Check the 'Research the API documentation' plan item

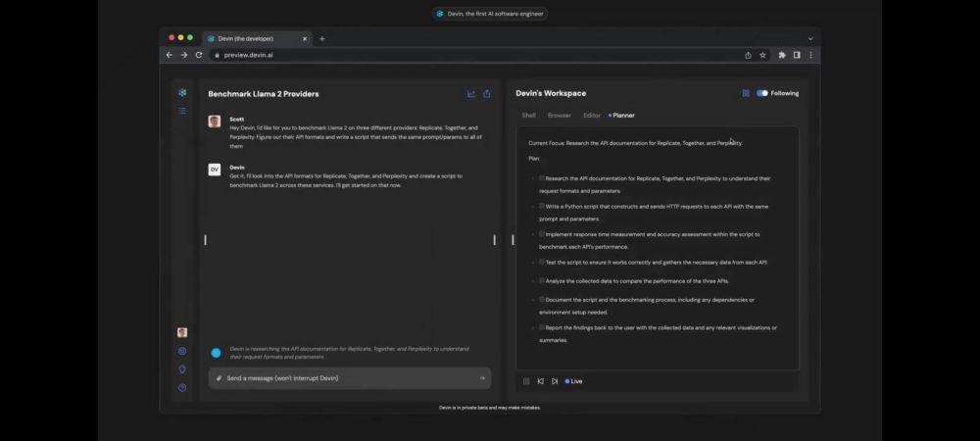point(542,178)
